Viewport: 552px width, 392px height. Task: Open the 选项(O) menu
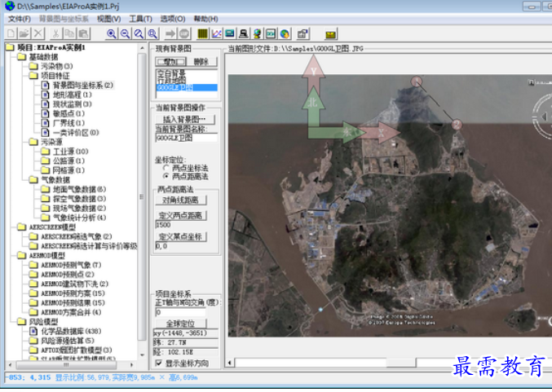[173, 19]
